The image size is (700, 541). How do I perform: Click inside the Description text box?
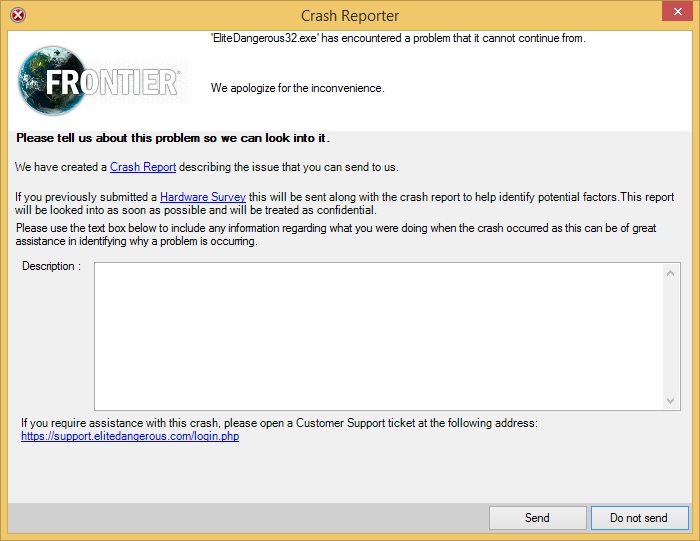379,336
